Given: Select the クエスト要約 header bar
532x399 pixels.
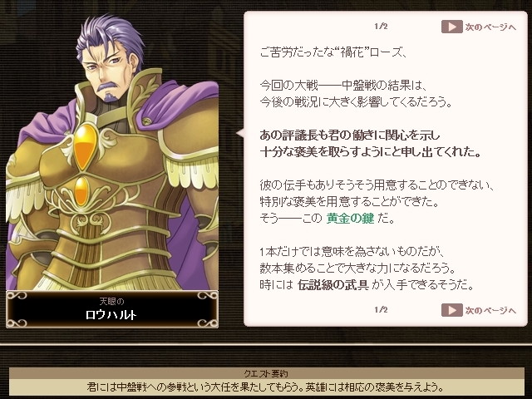Looking at the screenshot, I should point(266,373).
